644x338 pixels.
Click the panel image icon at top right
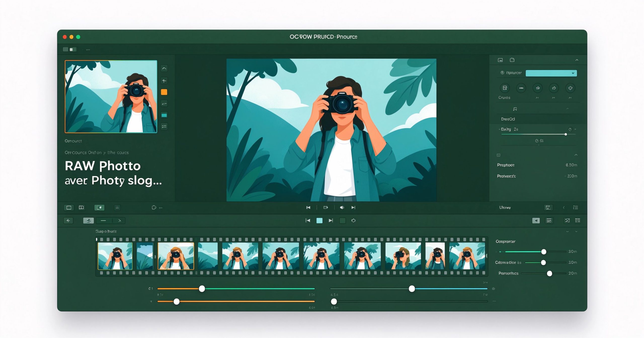[500, 60]
